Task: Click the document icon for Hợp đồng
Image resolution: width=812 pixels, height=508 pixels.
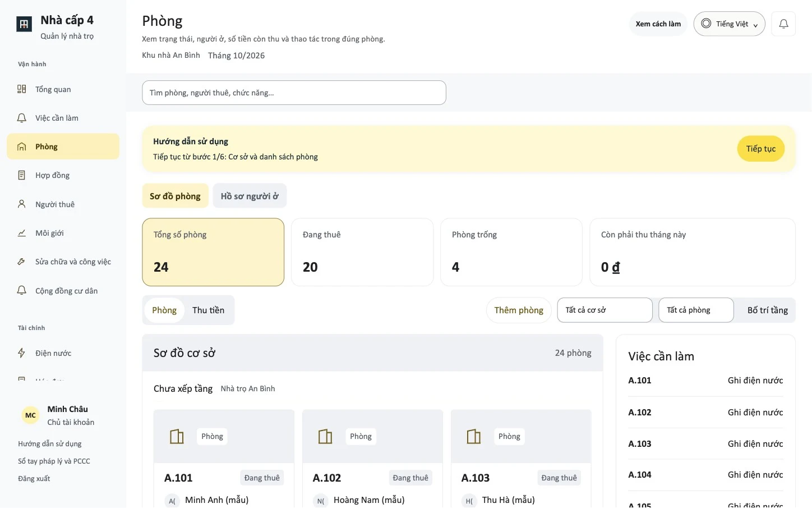Action: [22, 175]
